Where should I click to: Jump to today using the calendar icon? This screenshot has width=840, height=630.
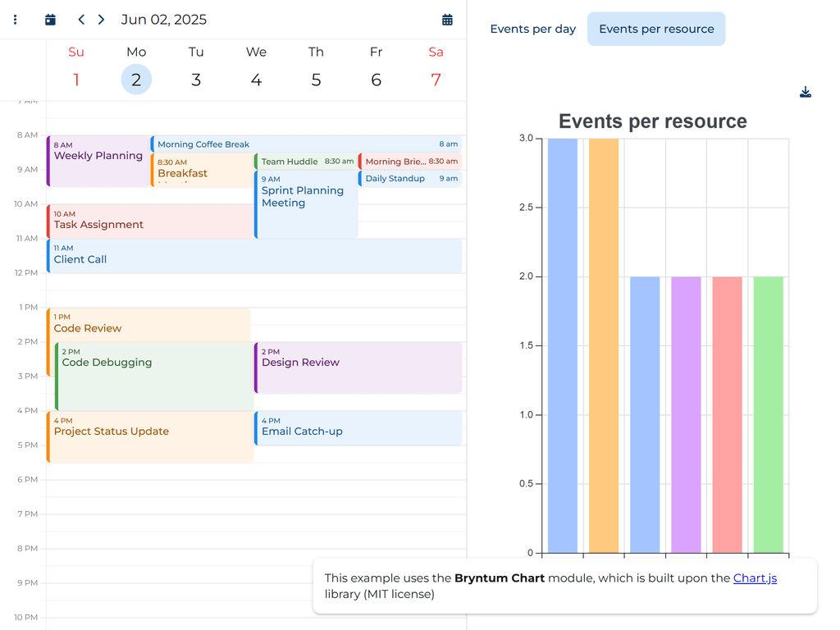[49, 19]
